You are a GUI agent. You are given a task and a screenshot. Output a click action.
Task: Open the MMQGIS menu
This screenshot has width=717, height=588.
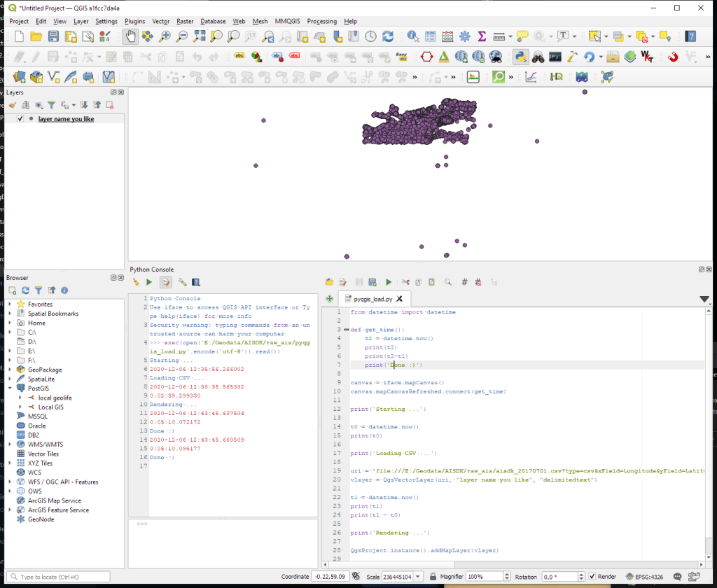(287, 21)
